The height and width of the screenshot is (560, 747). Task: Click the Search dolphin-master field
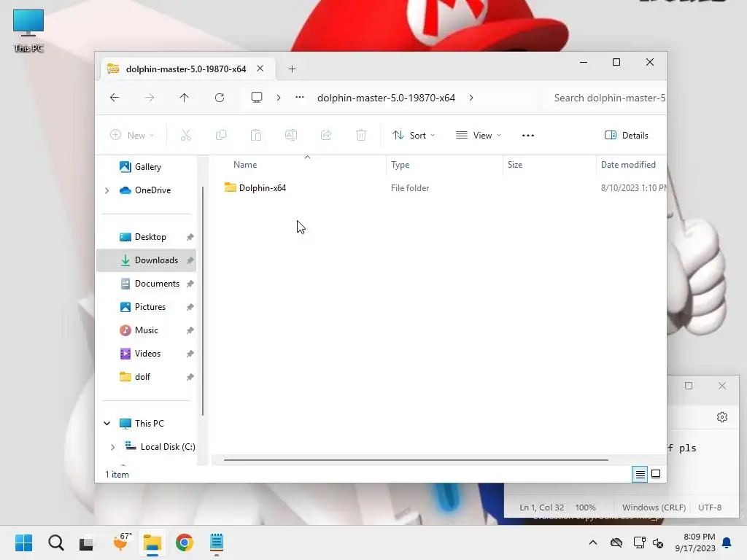pyautogui.click(x=604, y=98)
